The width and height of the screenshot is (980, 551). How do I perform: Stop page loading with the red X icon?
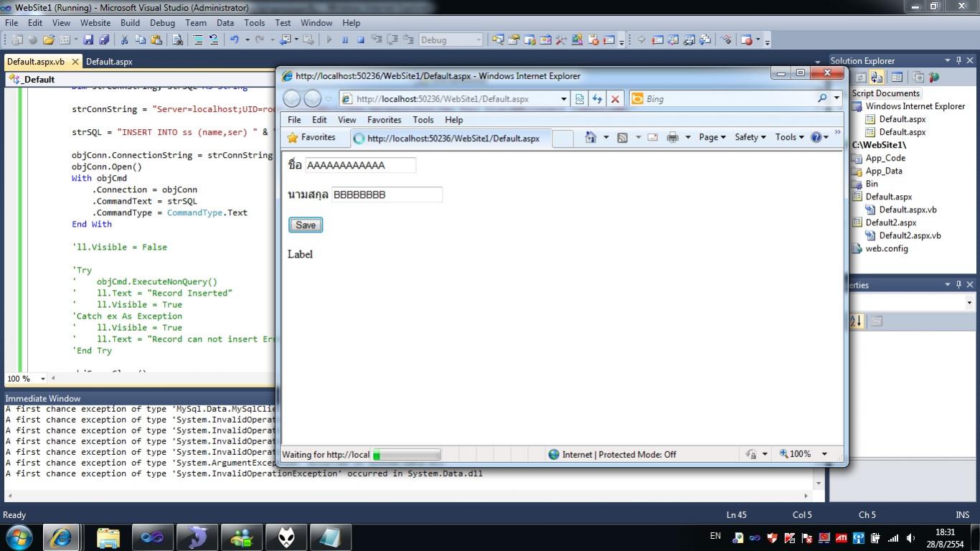click(615, 99)
